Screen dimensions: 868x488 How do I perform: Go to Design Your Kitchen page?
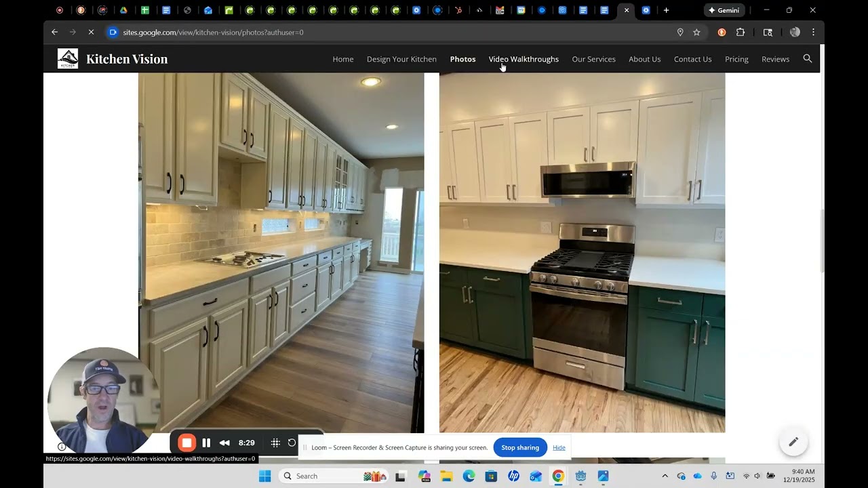pyautogui.click(x=401, y=59)
